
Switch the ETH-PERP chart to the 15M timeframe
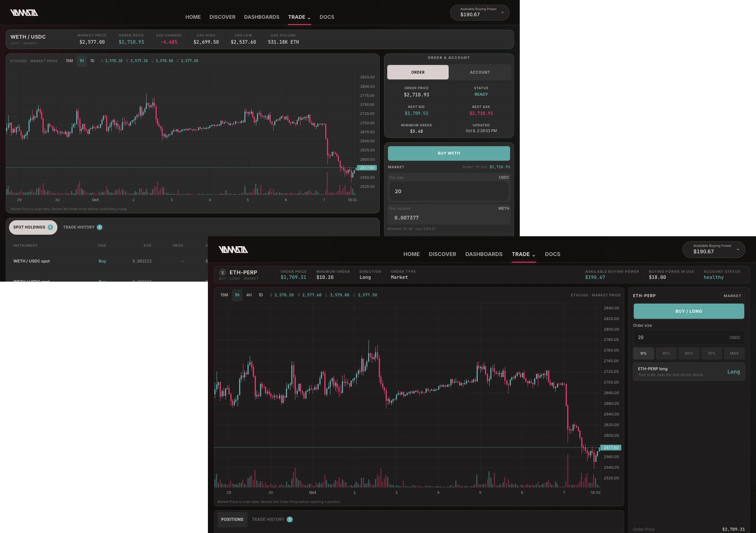point(224,295)
